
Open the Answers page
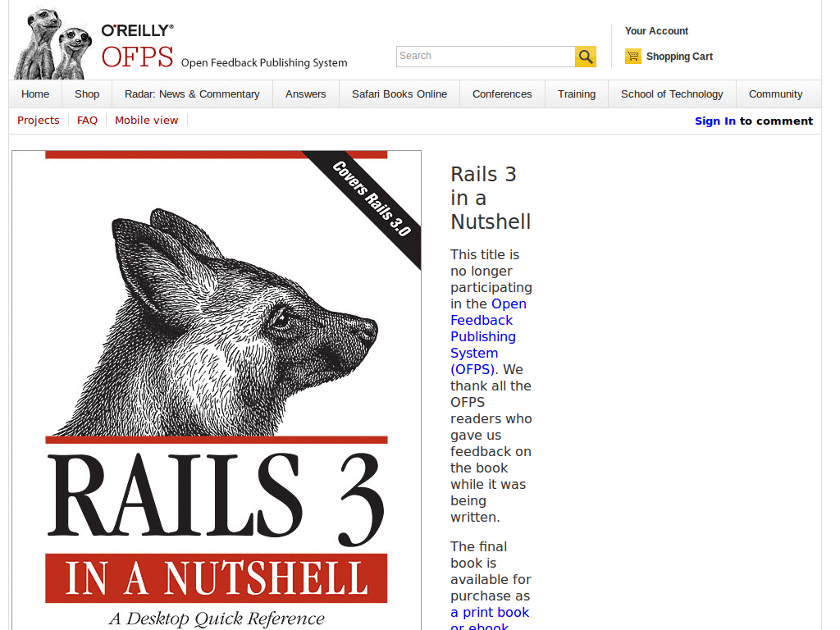[305, 94]
